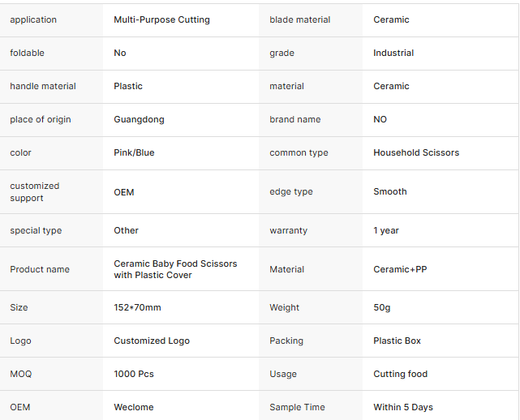The image size is (520, 420).
Task: Click the 'Household Scissors' common type value
Action: [416, 152]
